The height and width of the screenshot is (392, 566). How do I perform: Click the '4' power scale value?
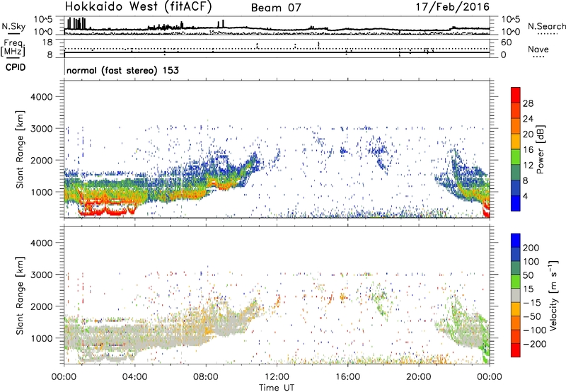click(526, 197)
